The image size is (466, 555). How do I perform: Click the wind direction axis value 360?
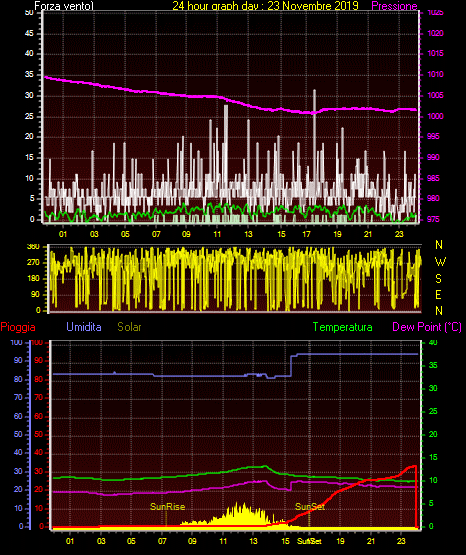point(33,247)
